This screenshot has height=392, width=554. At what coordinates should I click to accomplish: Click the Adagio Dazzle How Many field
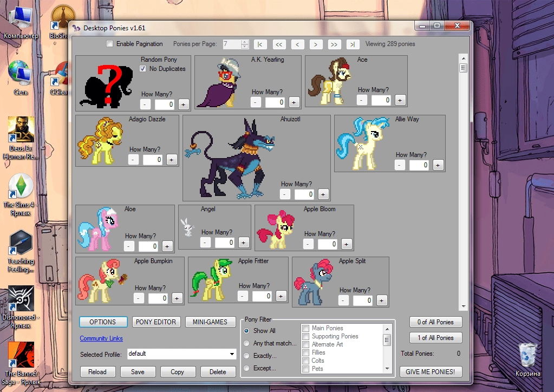[x=153, y=160]
